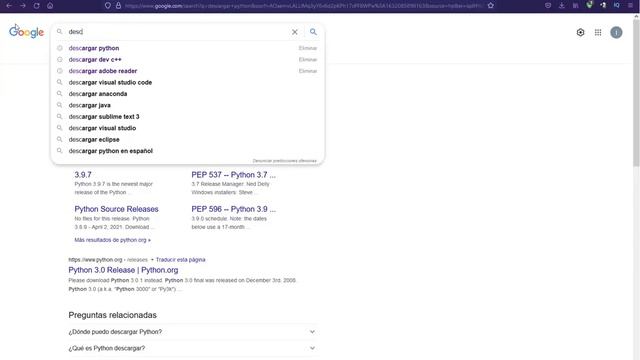Remove 'descargar adobe reader' via Eliminar
This screenshot has width=640, height=360.
(308, 71)
